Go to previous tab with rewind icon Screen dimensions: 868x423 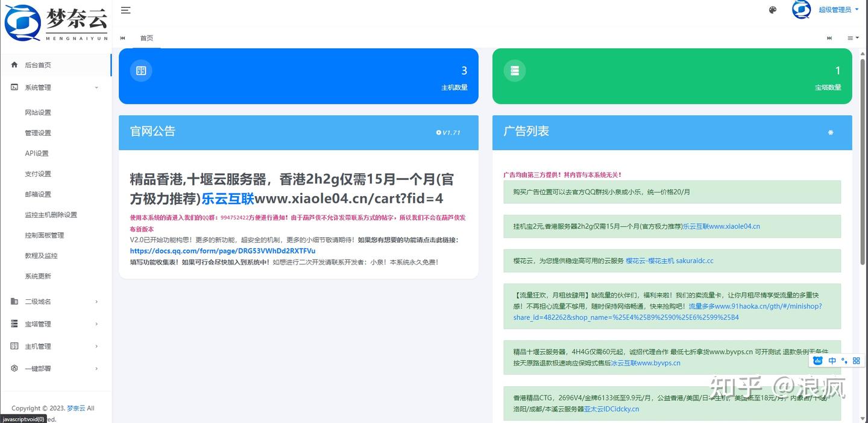pyautogui.click(x=123, y=38)
